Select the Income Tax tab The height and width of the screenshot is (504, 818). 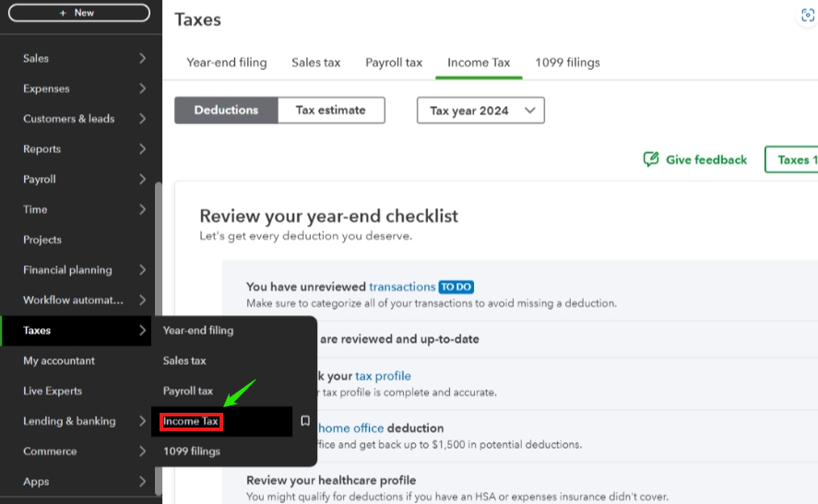coord(479,63)
